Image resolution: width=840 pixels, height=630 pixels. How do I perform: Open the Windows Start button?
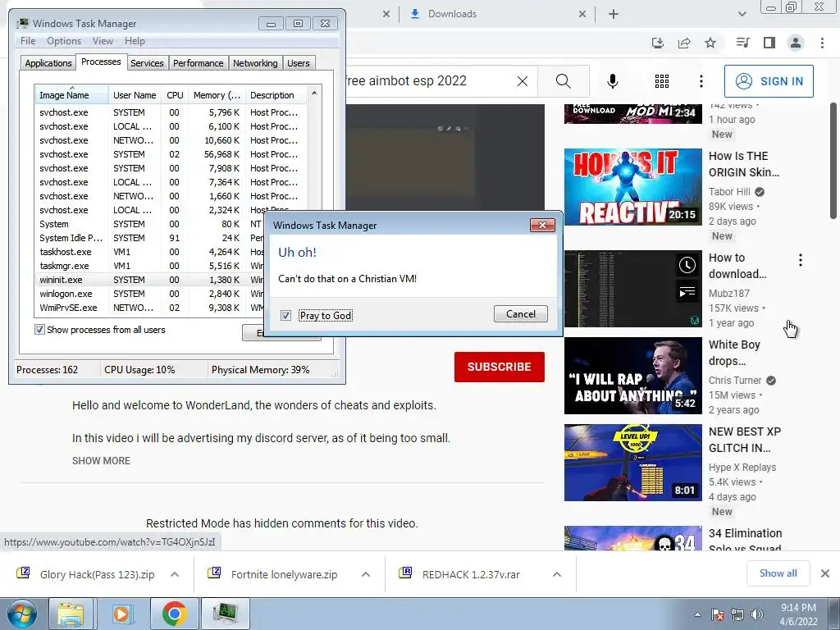click(x=22, y=614)
